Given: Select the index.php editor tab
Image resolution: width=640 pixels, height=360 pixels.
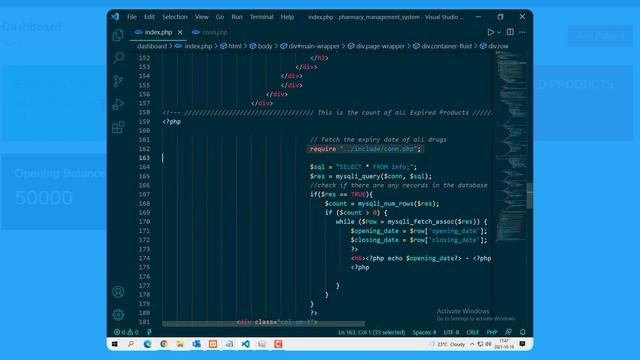Looking at the screenshot, I should point(158,32).
